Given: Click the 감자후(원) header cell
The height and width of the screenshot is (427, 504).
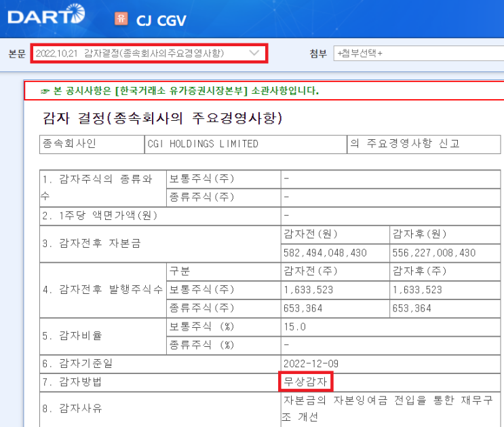Looking at the screenshot, I should pos(445,235).
